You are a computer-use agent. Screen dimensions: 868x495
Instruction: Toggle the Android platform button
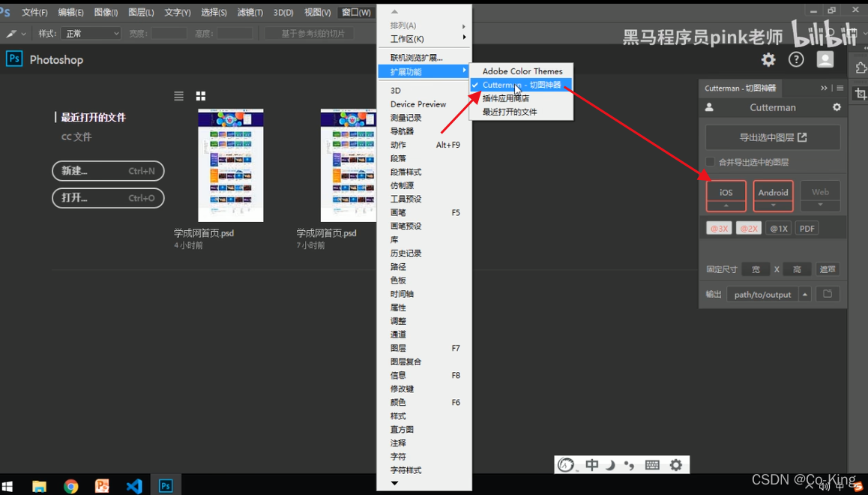pos(773,192)
